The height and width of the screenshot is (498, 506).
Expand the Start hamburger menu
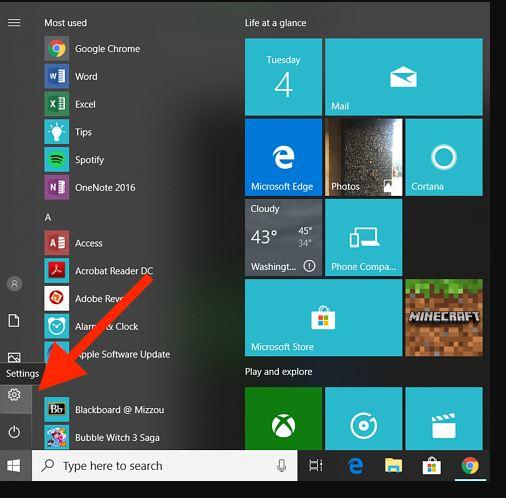tap(14, 23)
